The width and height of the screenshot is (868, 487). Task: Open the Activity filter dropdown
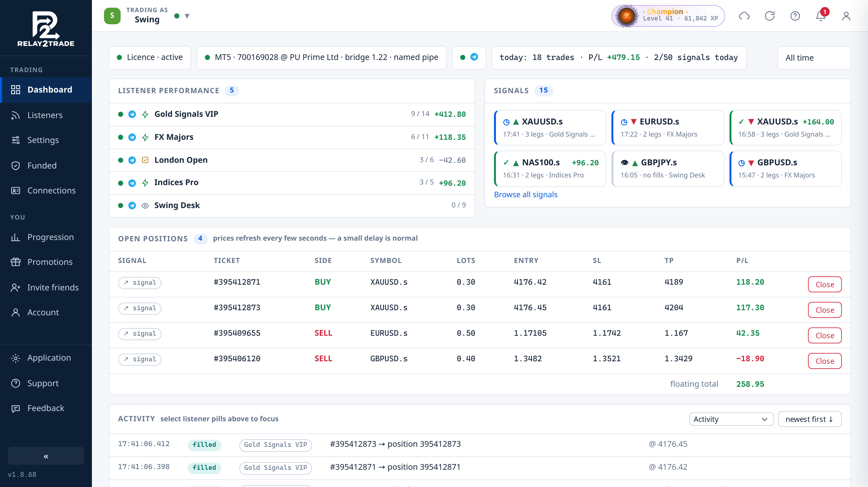click(x=731, y=419)
